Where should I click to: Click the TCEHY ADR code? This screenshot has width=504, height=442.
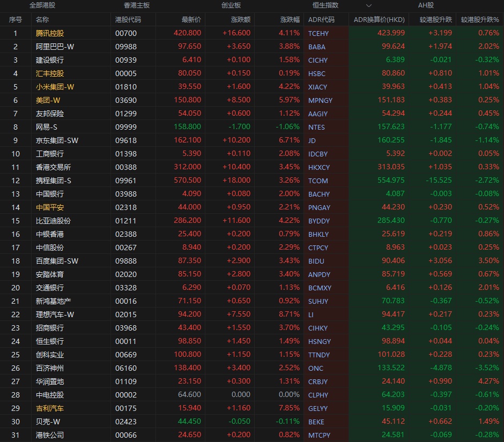(318, 33)
